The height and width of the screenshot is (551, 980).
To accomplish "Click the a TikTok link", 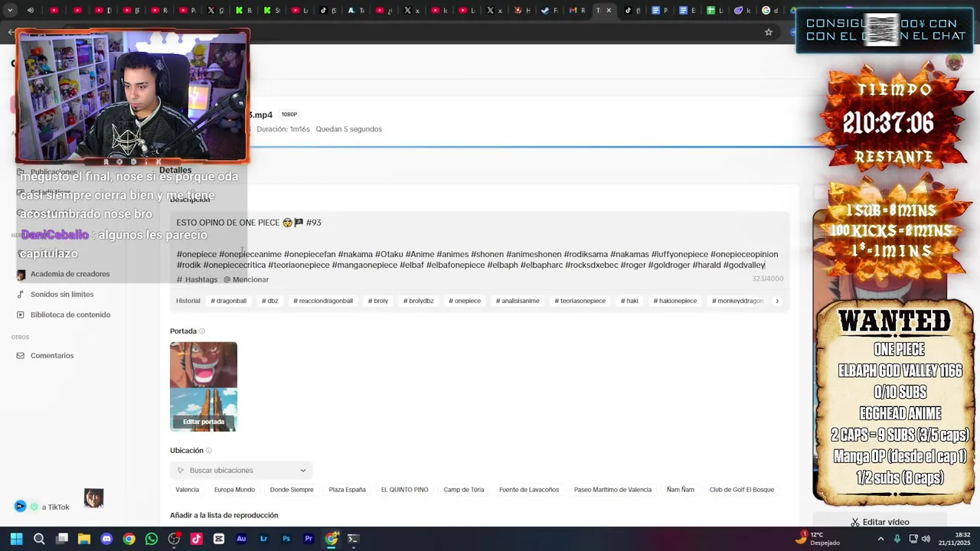I will (x=55, y=507).
